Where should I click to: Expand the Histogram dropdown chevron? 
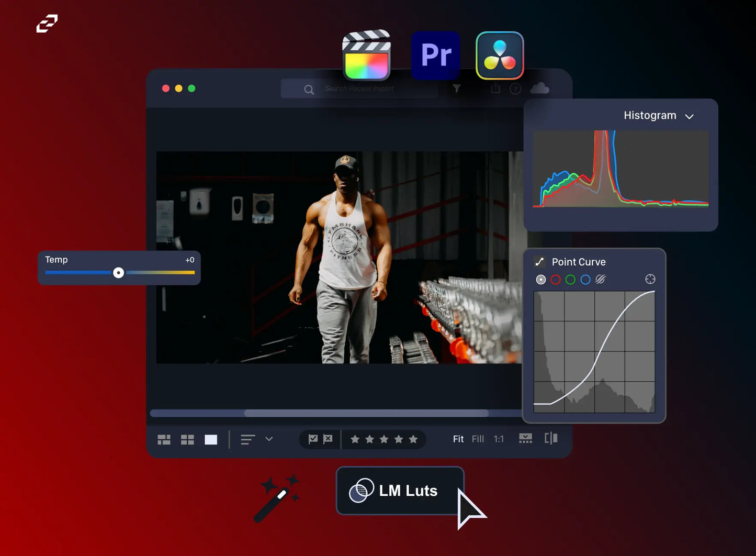(x=689, y=116)
